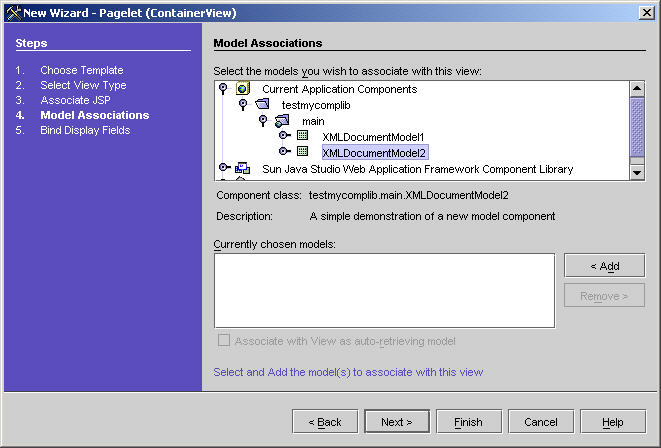661x448 pixels.
Task: Close the New Wizard dialog
Action: pos(646,13)
